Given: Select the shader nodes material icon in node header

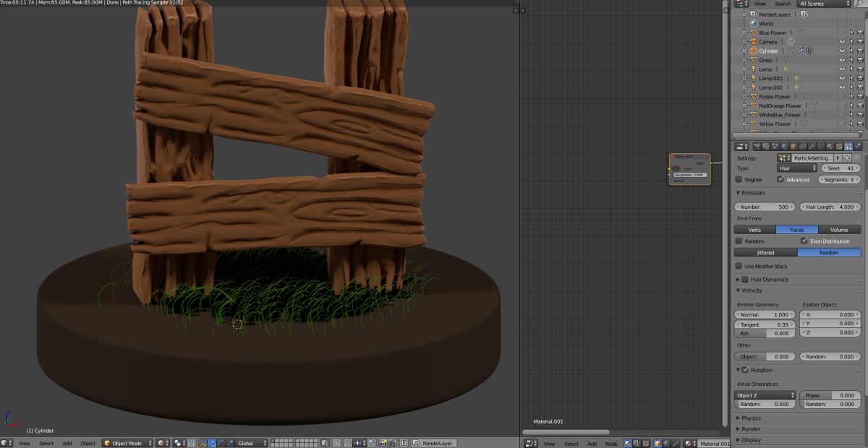Looking at the screenshot, I should (x=627, y=443).
